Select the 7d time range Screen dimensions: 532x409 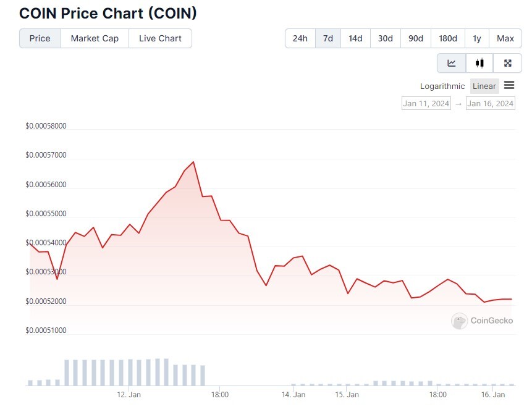pos(327,38)
